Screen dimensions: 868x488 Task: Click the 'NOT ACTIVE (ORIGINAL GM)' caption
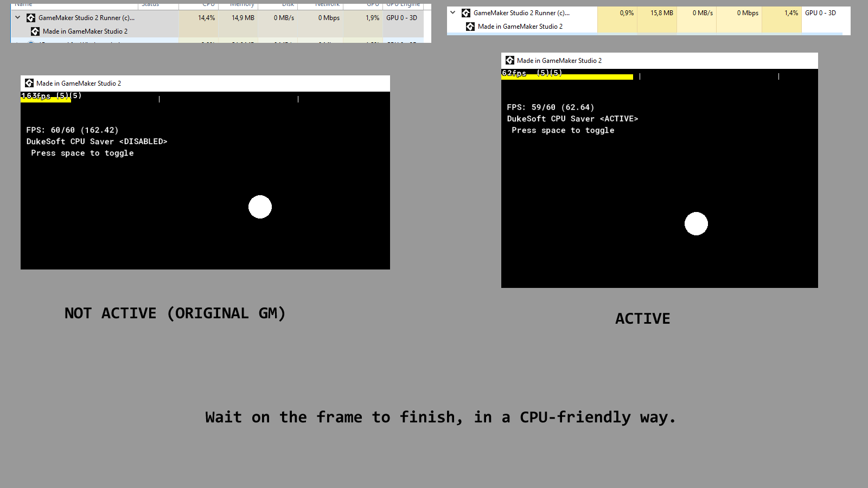(175, 313)
